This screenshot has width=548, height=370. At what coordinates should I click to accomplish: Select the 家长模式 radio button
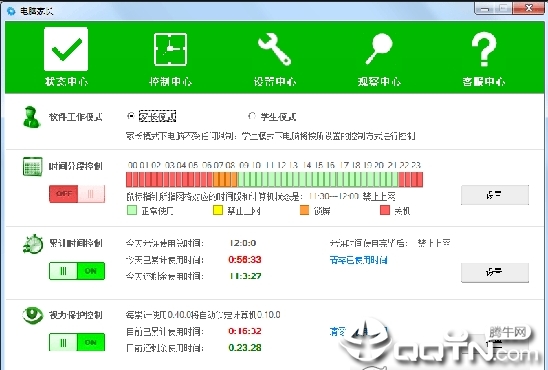pos(131,116)
